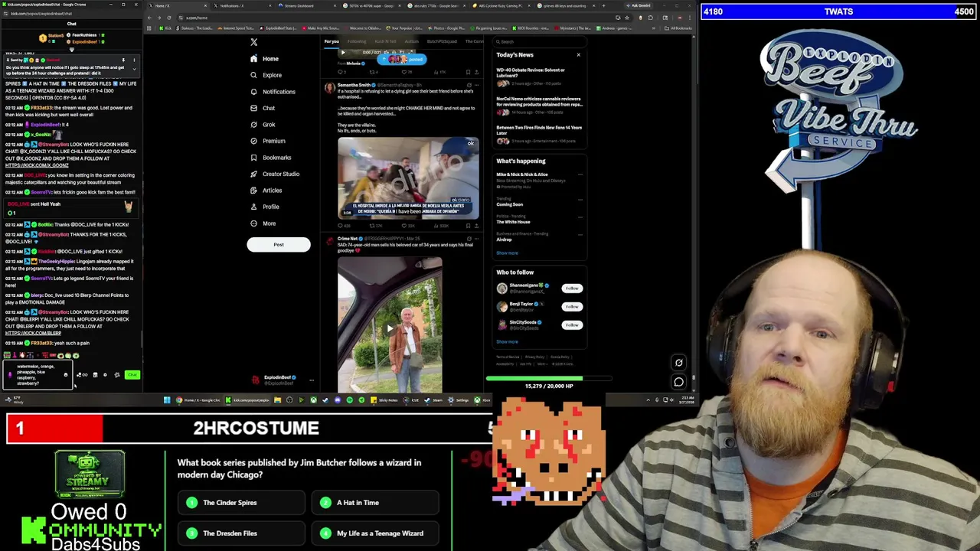Screen dimensions: 980x551
Task: Select trivia answer My Life as a Teenage Wizard
Action: (375, 533)
